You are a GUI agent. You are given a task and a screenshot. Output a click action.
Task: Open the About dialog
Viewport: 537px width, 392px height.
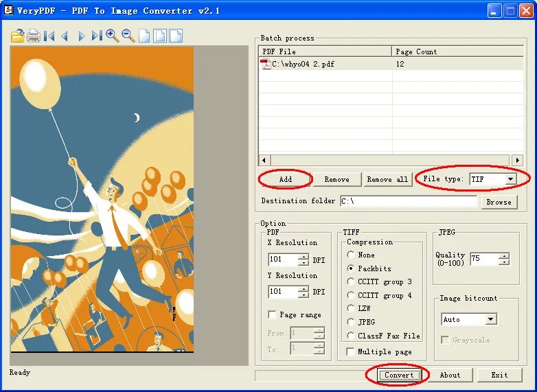click(450, 375)
